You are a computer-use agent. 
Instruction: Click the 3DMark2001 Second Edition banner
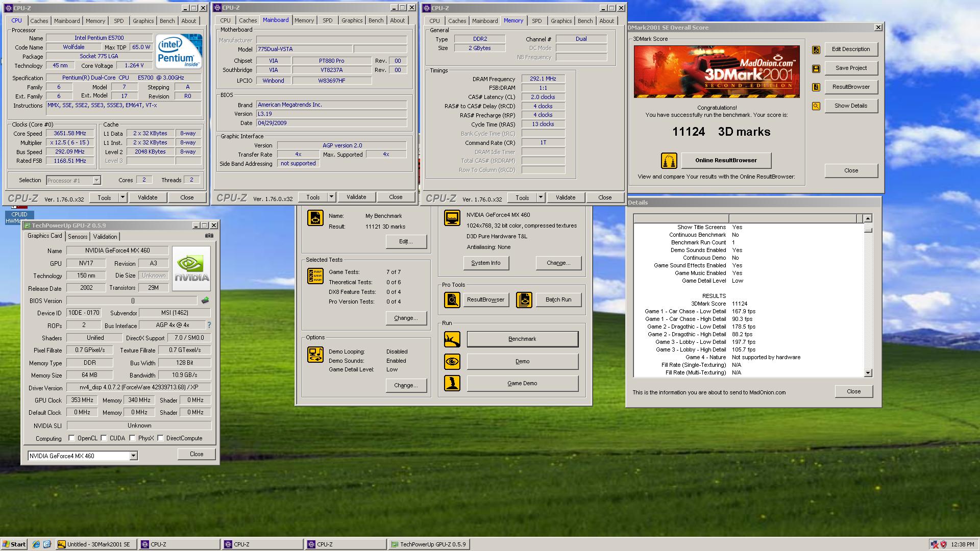(717, 71)
